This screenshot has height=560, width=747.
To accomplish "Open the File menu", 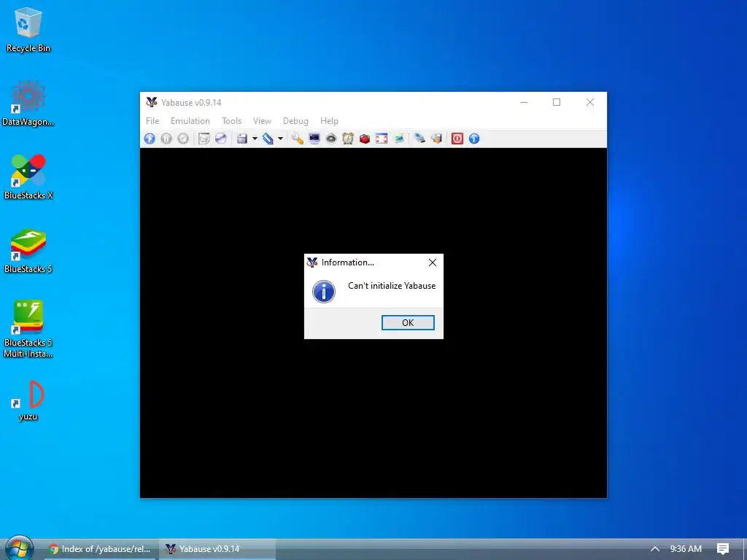I will 152,121.
